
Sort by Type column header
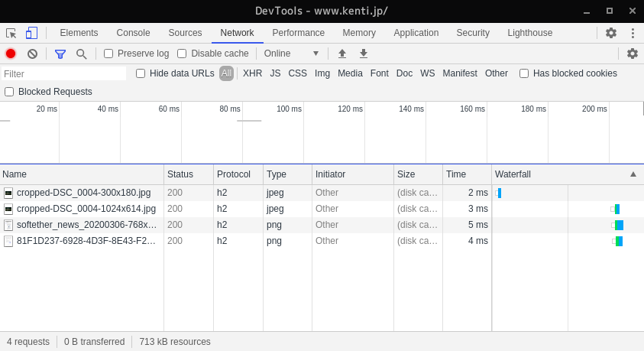pos(287,174)
